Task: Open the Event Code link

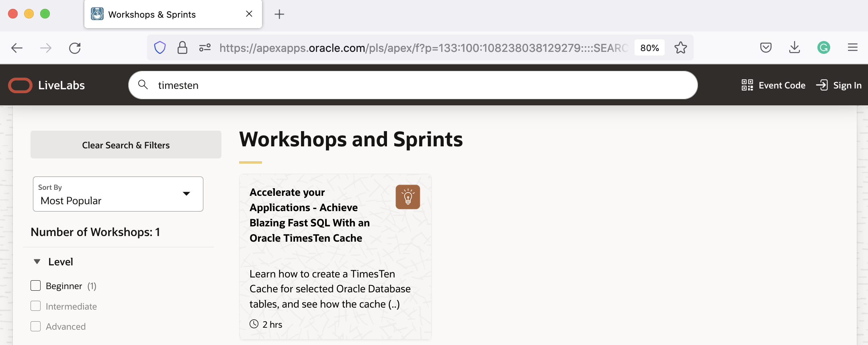Action: pos(782,85)
